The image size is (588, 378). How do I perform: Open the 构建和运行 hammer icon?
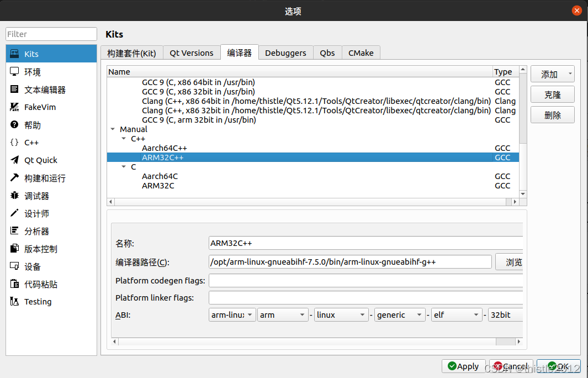14,177
